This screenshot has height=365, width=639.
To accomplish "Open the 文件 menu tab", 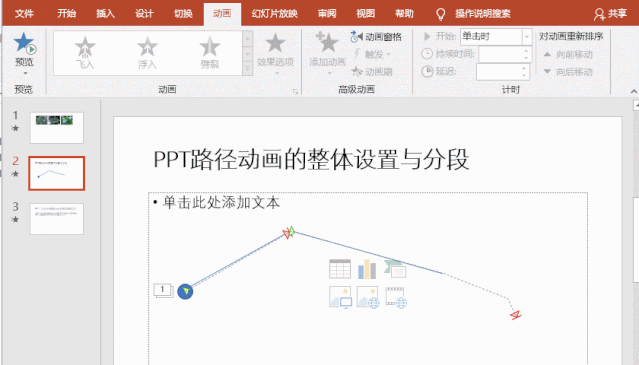I will [x=24, y=13].
